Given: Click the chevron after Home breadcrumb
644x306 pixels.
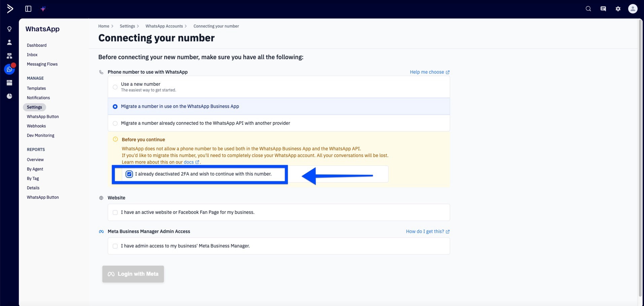Looking at the screenshot, I should tap(112, 26).
